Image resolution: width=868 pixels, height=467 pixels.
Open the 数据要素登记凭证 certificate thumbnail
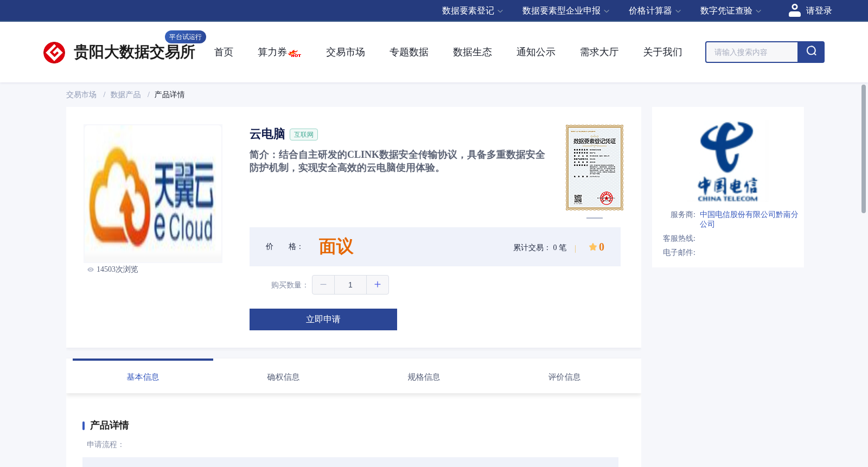click(595, 168)
